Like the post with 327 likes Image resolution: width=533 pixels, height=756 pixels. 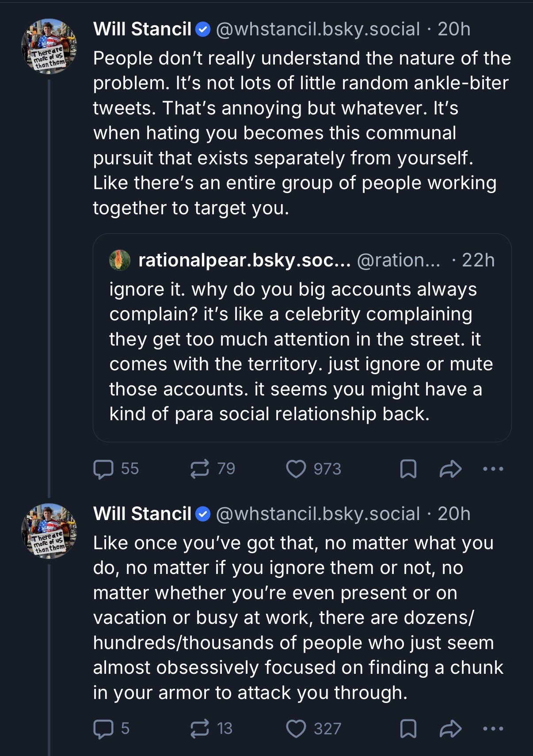[296, 729]
